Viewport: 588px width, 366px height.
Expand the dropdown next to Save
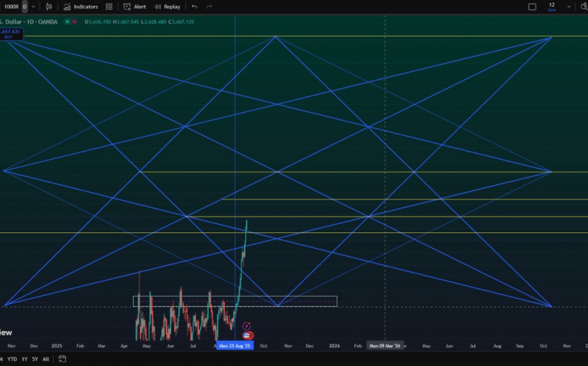coord(570,7)
